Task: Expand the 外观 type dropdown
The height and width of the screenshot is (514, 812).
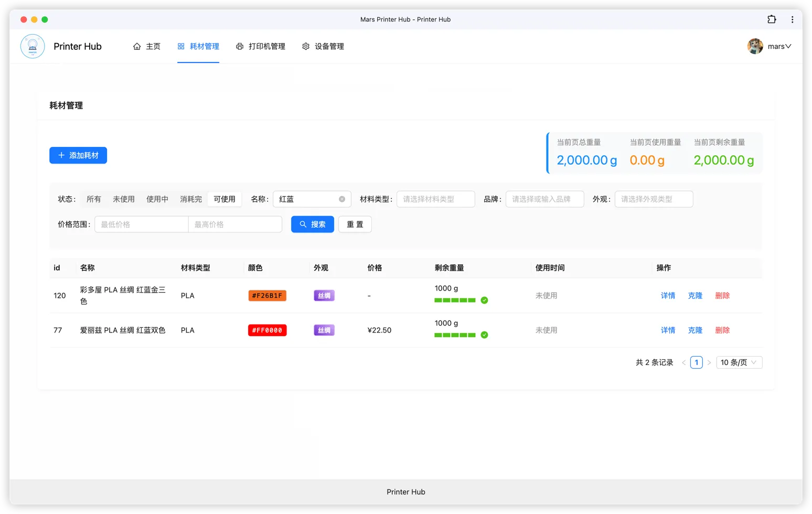Action: point(653,199)
